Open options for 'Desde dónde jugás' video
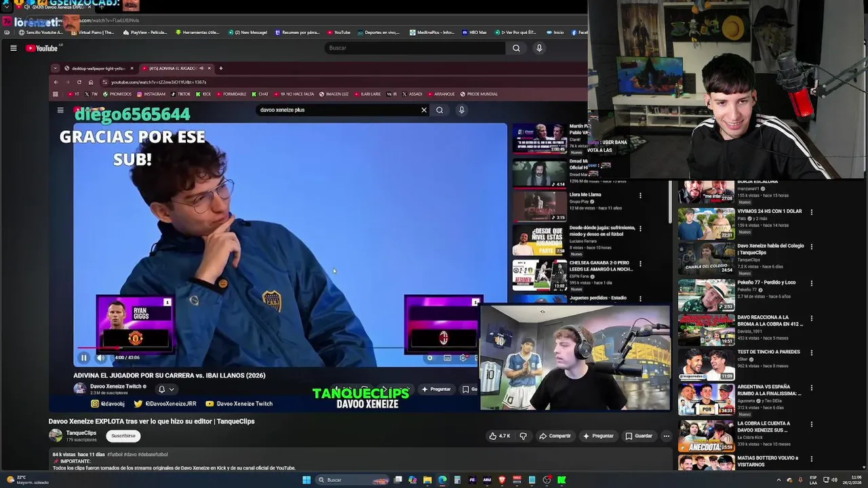868x488 pixels. (640, 228)
